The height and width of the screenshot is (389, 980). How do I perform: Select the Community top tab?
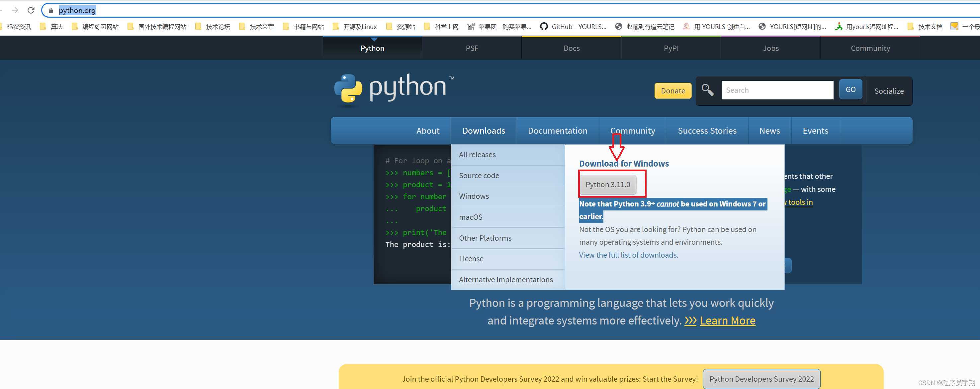click(870, 48)
